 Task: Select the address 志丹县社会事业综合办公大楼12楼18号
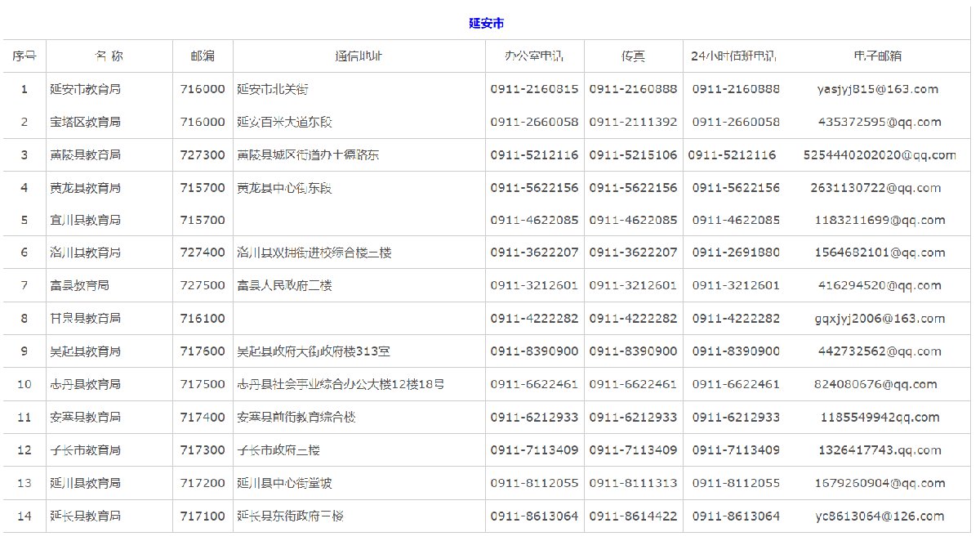[341, 384]
